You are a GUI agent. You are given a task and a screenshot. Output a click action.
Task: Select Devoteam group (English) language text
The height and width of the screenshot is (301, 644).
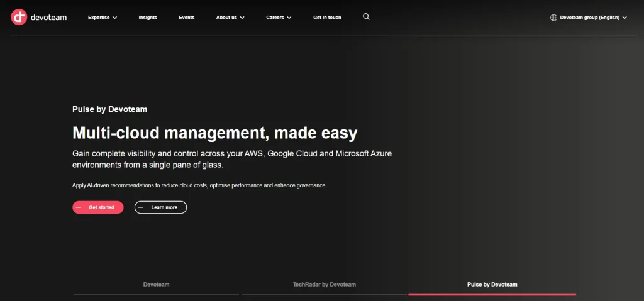point(589,18)
